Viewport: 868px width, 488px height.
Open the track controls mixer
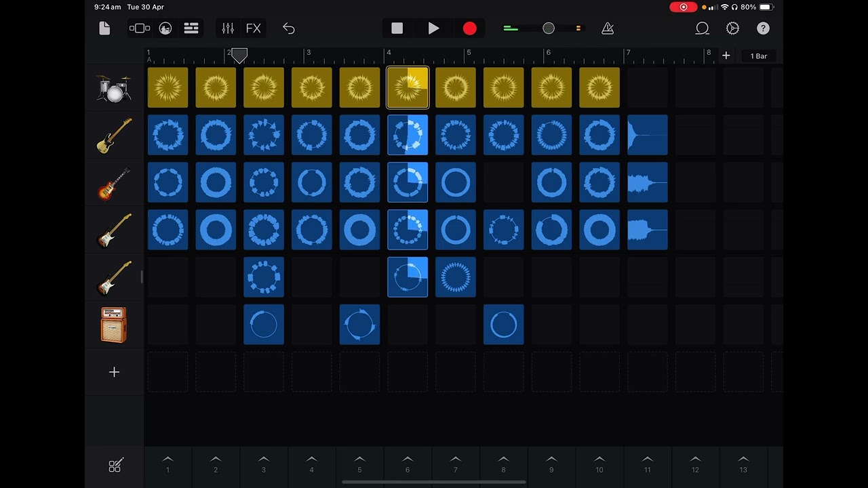pyautogui.click(x=228, y=28)
